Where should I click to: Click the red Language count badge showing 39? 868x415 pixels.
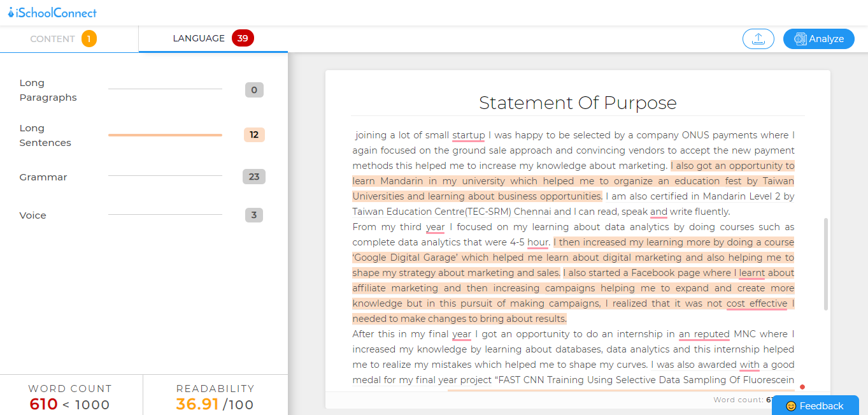click(x=243, y=38)
